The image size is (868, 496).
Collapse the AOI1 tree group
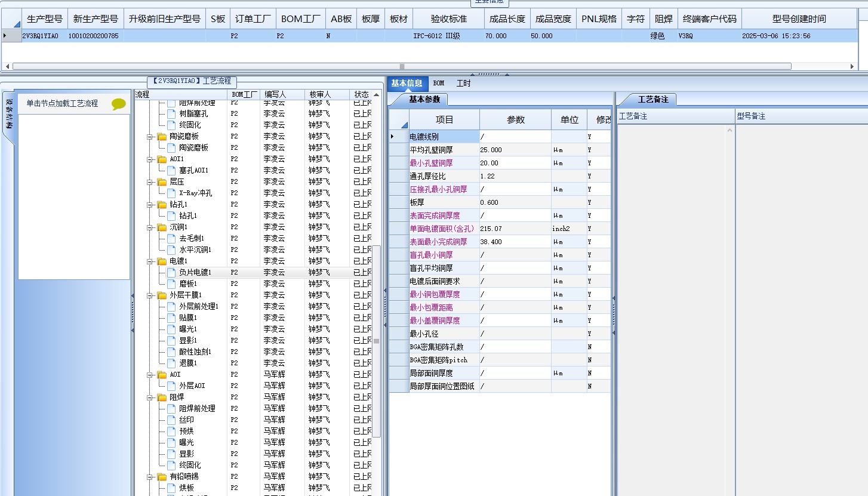(x=150, y=159)
